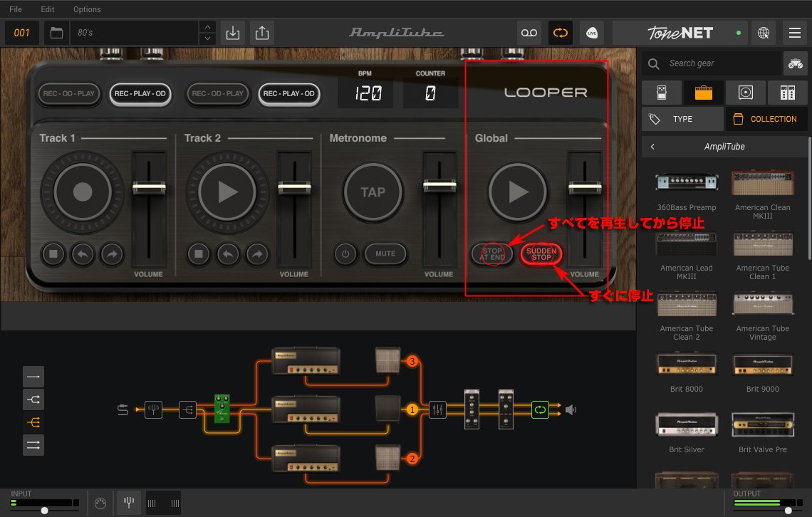Screen dimensions: 812x517
Task: Open the hamburger main menu
Action: tap(795, 33)
